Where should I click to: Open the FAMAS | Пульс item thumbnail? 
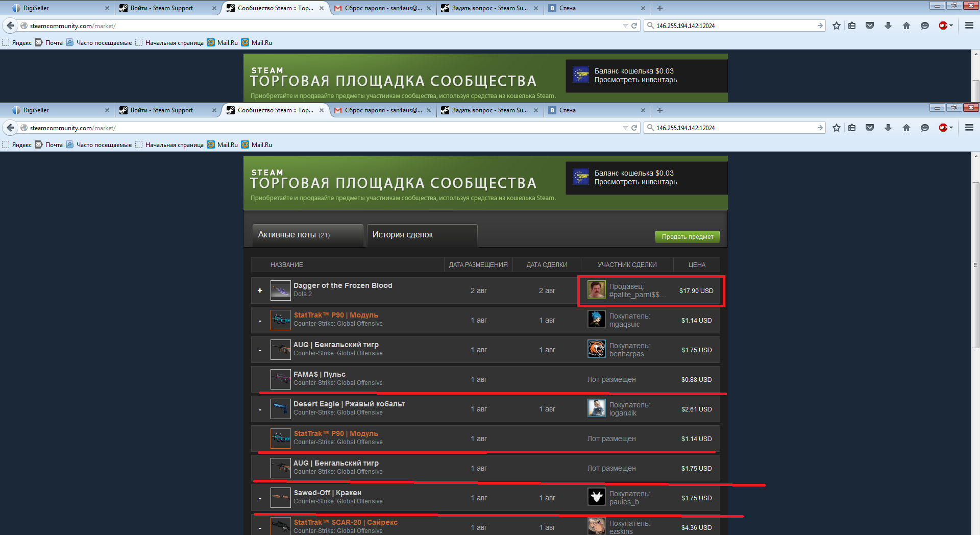coord(280,379)
